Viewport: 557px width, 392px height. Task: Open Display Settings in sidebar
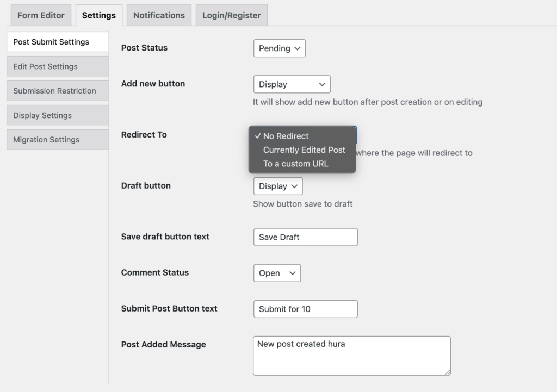(x=57, y=115)
